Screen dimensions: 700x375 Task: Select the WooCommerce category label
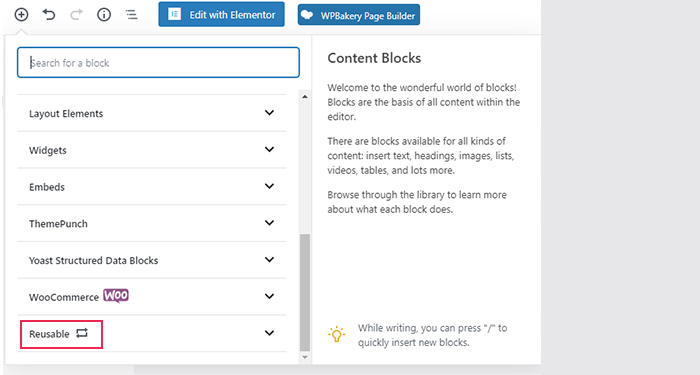point(64,297)
